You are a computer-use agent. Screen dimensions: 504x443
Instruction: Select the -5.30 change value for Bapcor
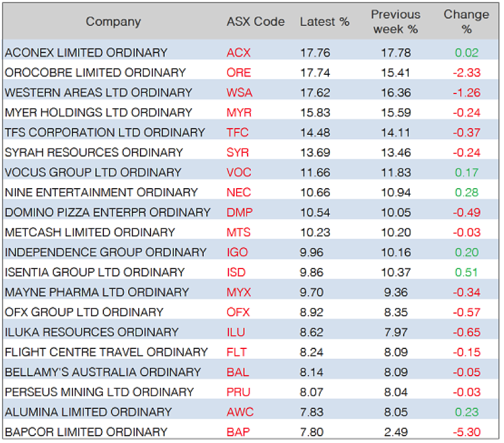(466, 432)
